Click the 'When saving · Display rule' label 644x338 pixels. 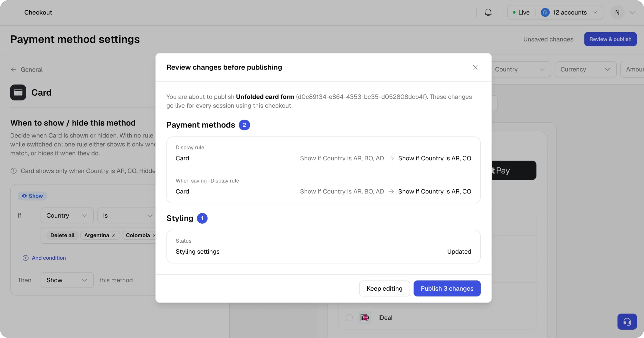click(x=207, y=181)
